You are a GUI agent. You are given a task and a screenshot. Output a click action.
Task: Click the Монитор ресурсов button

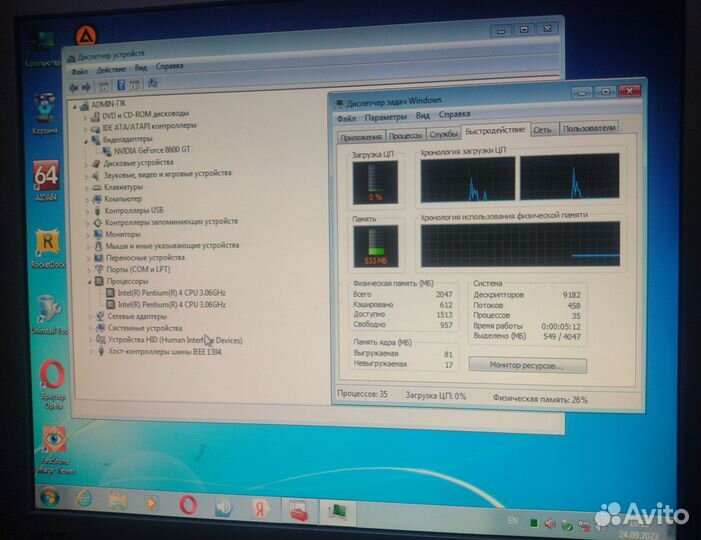[x=528, y=365]
